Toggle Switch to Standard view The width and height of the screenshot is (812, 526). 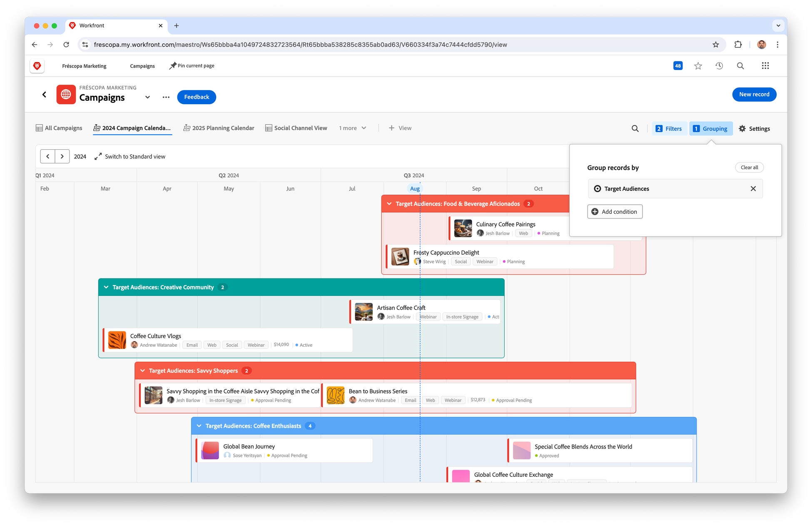coord(130,157)
